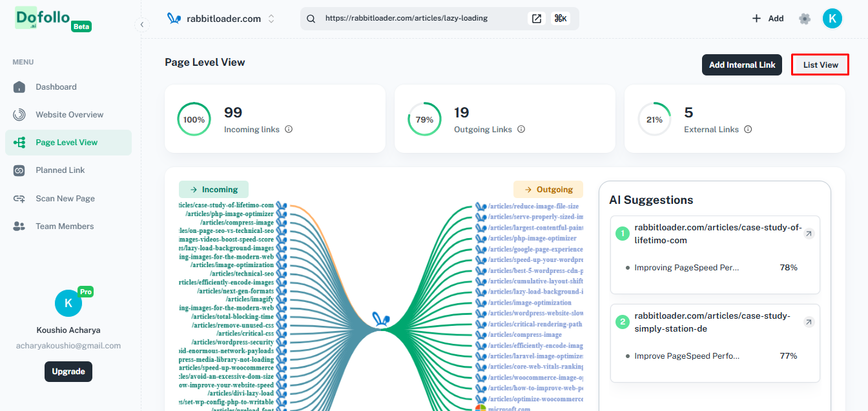Image resolution: width=868 pixels, height=411 pixels.
Task: Click the rabbit icon next to /articles/reduce-image-file-size
Action: tap(480, 206)
